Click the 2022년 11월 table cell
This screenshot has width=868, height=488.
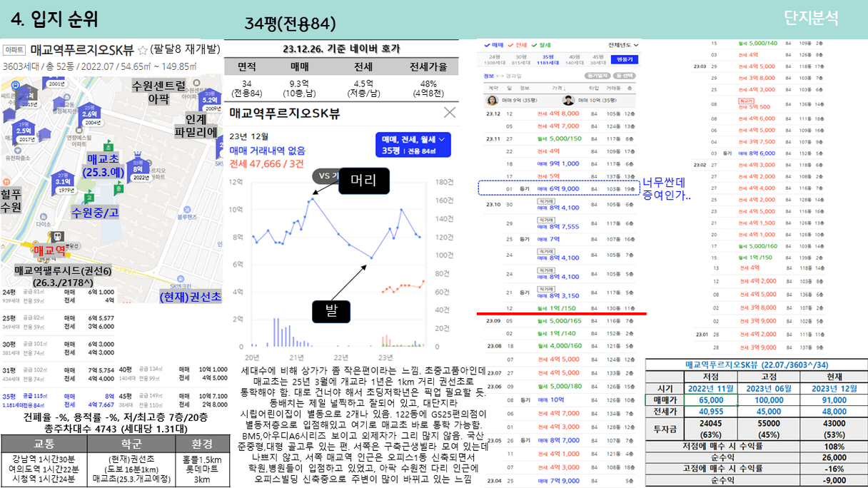coord(711,389)
